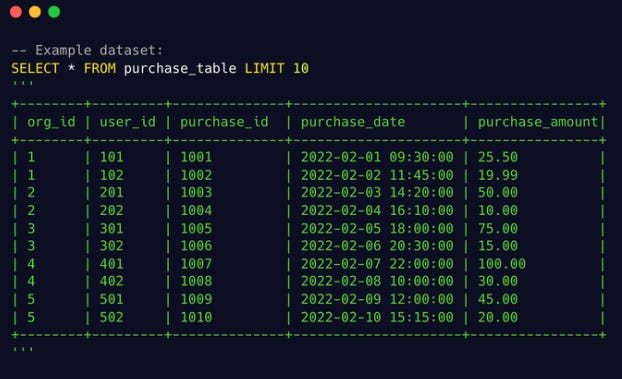Click the purchase_date column header
The width and height of the screenshot is (622, 379).
point(353,122)
